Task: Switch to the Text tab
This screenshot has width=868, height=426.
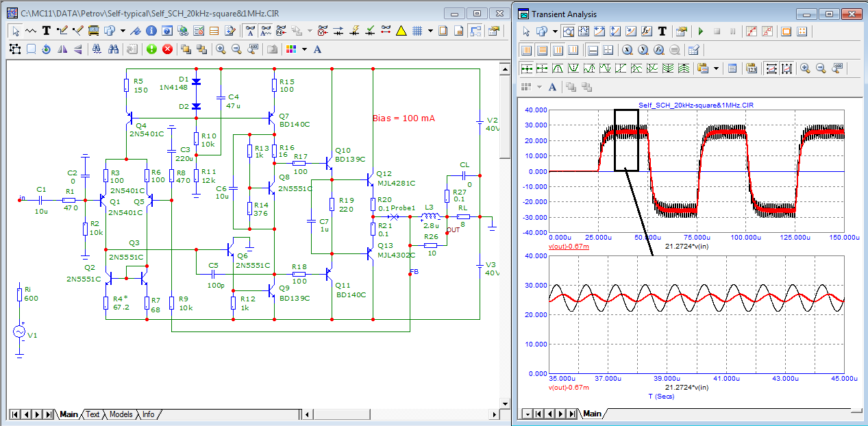Action: (x=92, y=414)
